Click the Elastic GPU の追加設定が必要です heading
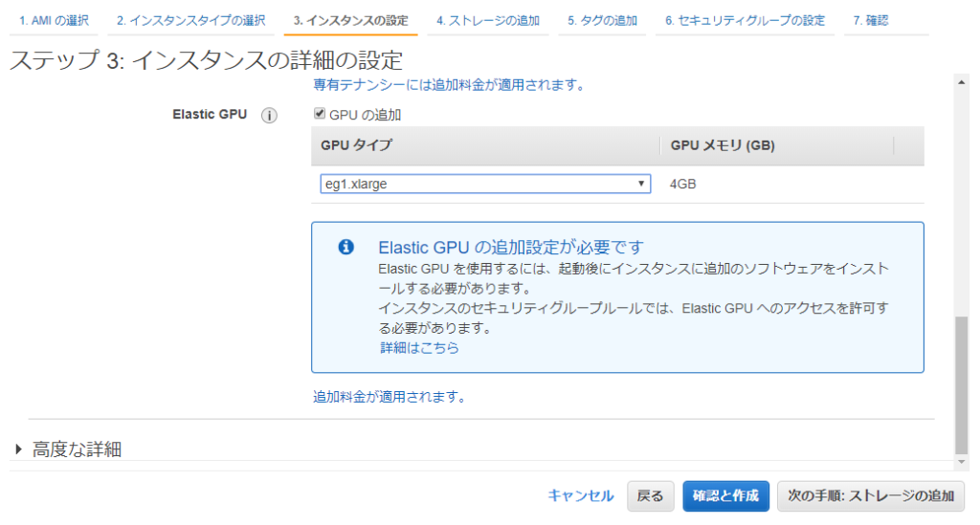 pyautogui.click(x=511, y=248)
